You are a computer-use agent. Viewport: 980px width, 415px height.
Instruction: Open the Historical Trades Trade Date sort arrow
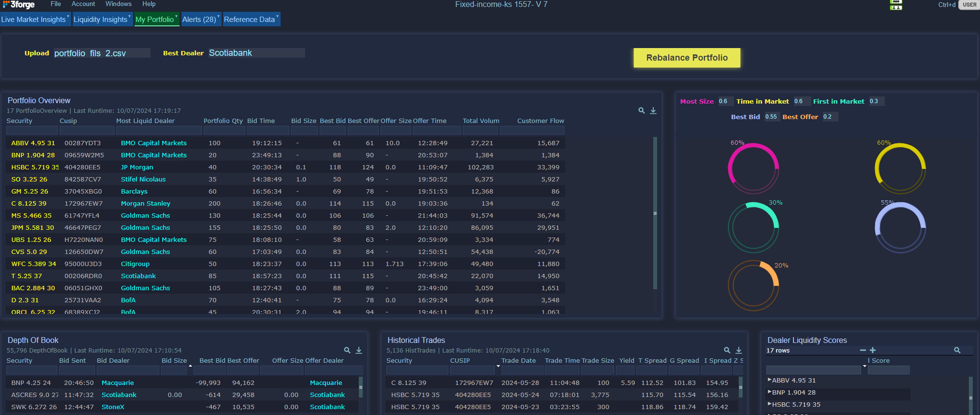(x=498, y=366)
